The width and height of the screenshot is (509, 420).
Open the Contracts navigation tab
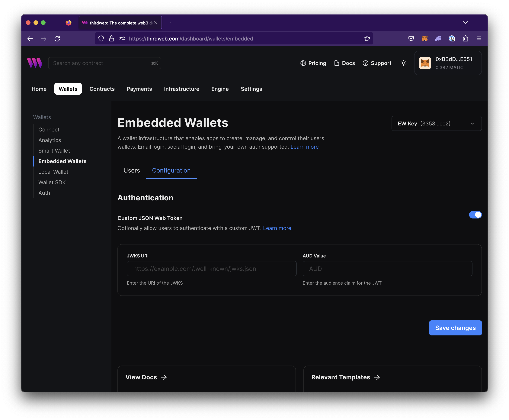coord(102,89)
